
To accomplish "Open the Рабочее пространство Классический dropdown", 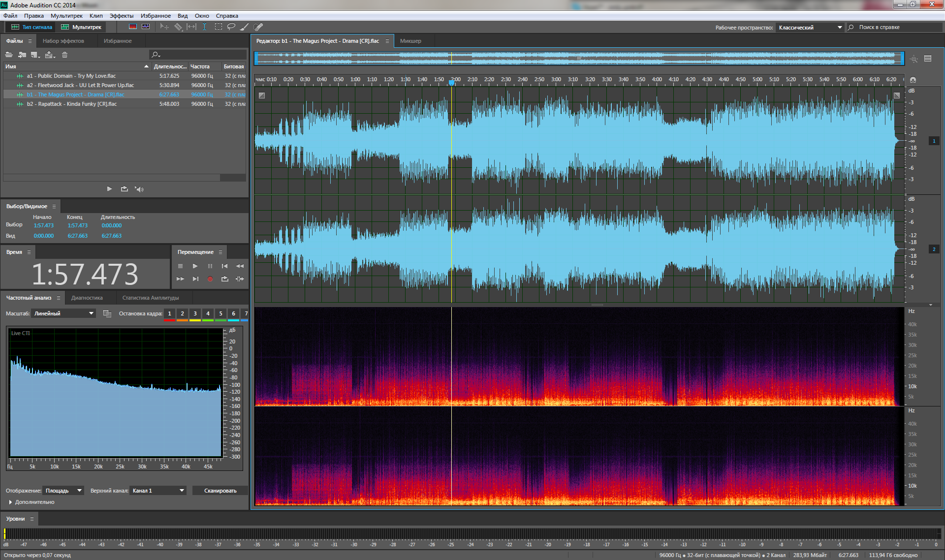I will (810, 28).
